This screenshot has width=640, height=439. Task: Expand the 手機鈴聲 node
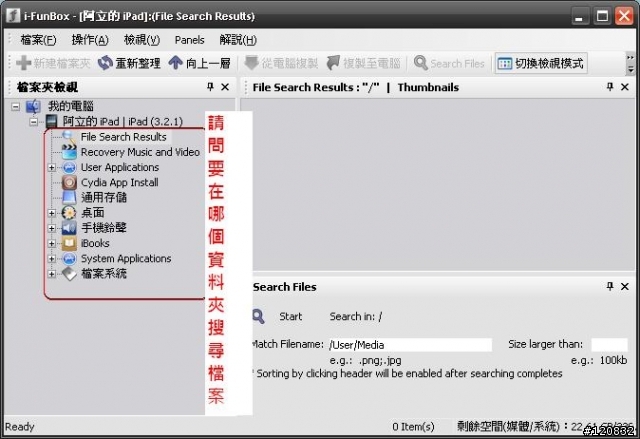click(52, 228)
